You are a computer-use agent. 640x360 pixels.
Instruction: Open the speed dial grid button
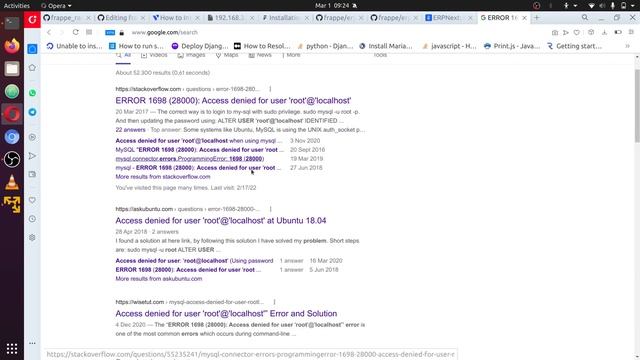(x=89, y=32)
